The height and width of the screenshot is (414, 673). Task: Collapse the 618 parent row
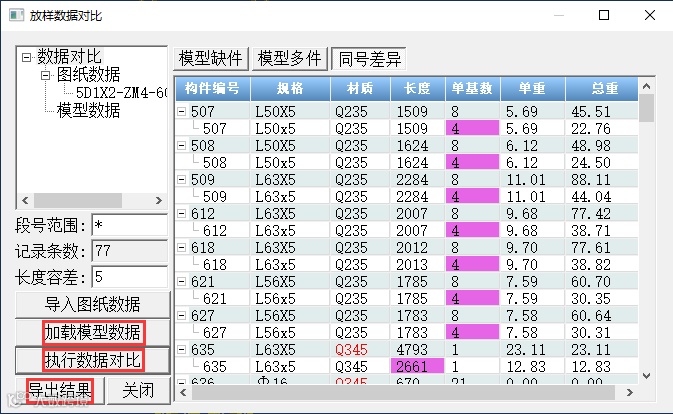tap(182, 247)
